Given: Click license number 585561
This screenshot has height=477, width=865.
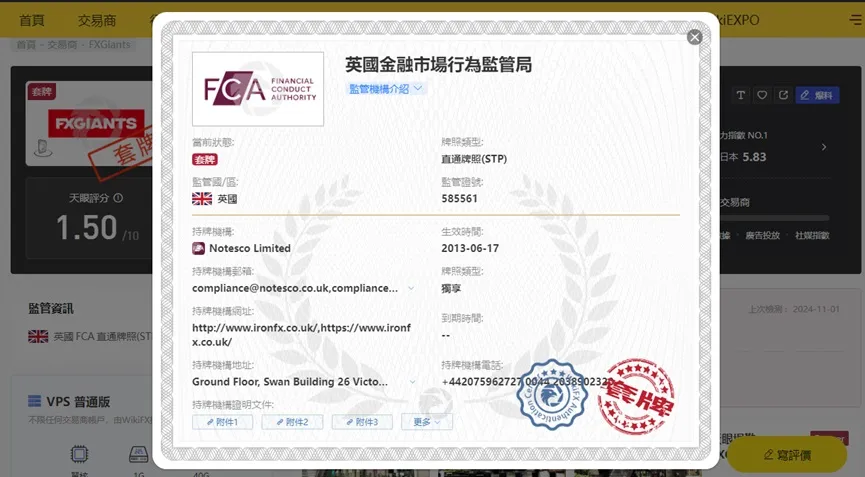Looking at the screenshot, I should [460, 199].
